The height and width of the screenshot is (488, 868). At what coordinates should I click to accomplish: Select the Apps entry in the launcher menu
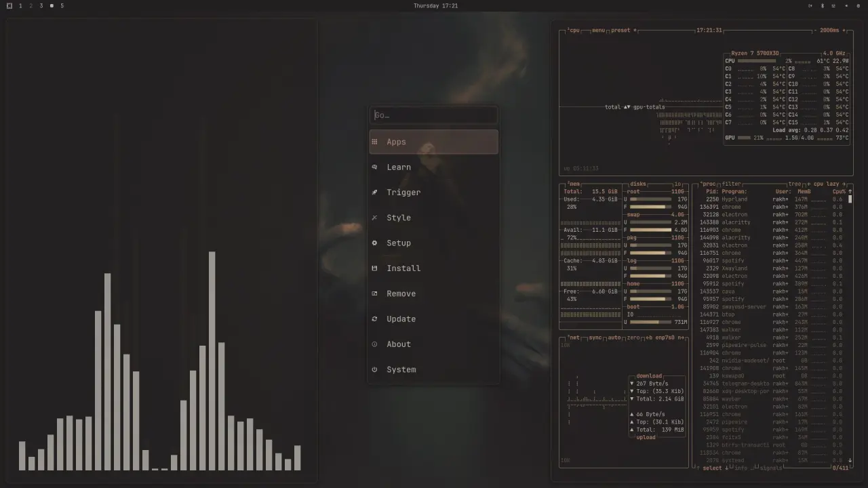pos(433,142)
